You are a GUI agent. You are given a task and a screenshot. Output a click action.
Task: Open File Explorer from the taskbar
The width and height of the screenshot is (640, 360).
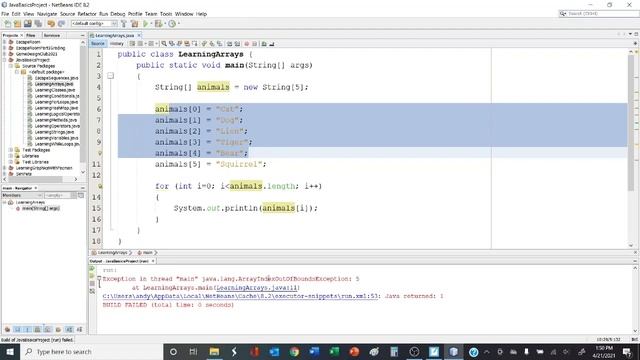(x=214, y=351)
